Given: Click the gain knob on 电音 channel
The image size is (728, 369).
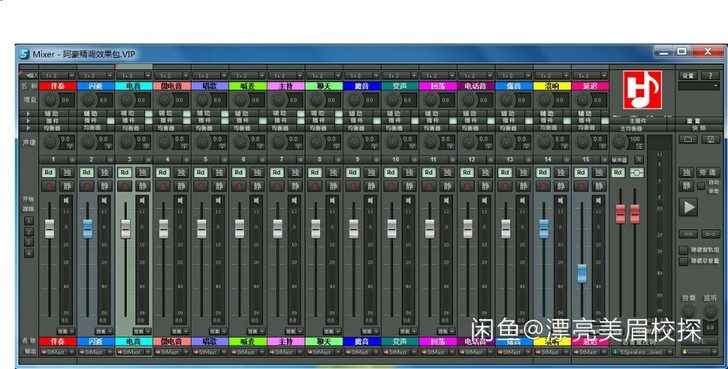Looking at the screenshot, I should coord(126,100).
